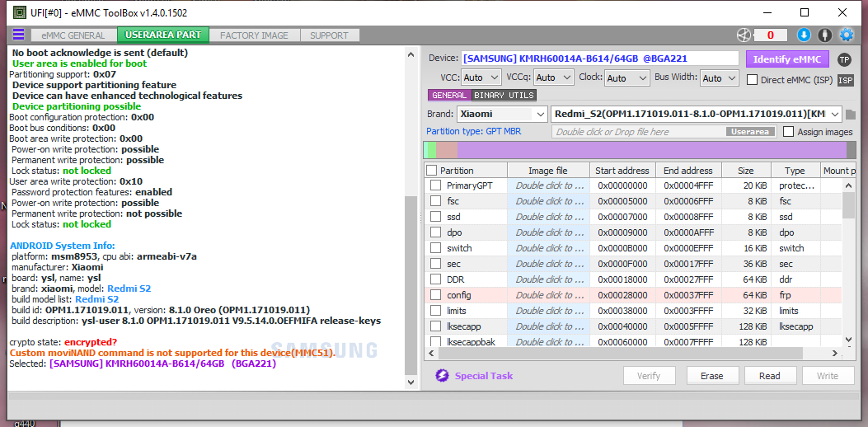This screenshot has width=868, height=427.
Task: Click the TP test point icon
Action: 844,60
